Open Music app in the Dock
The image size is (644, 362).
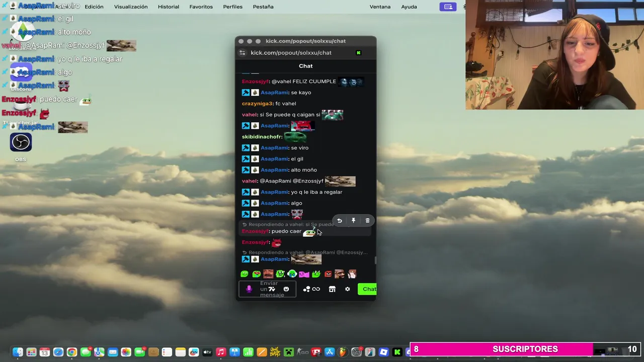(221, 352)
